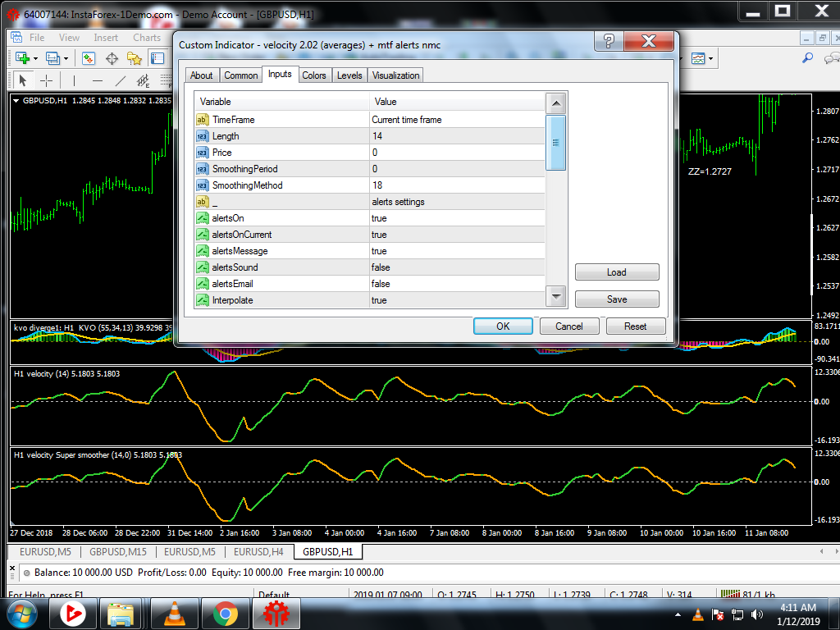Open the Navigator folder-star icon
The height and width of the screenshot is (630, 840).
click(135, 58)
